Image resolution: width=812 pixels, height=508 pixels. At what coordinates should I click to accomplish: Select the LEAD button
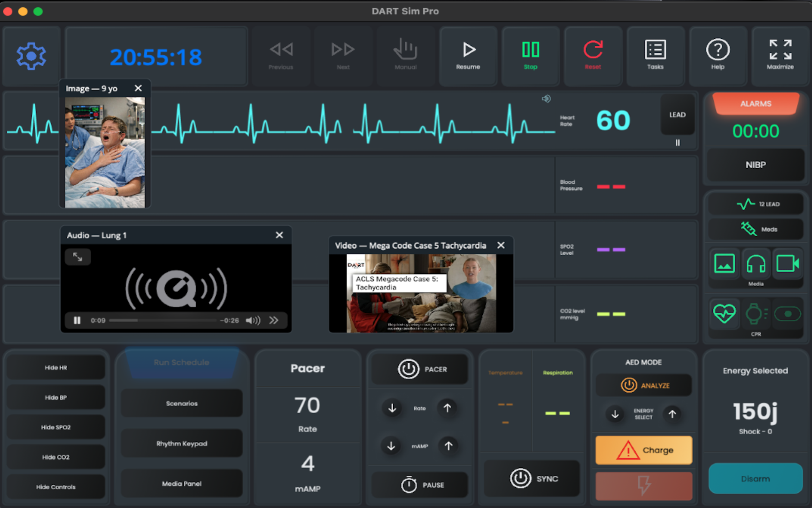tap(678, 115)
